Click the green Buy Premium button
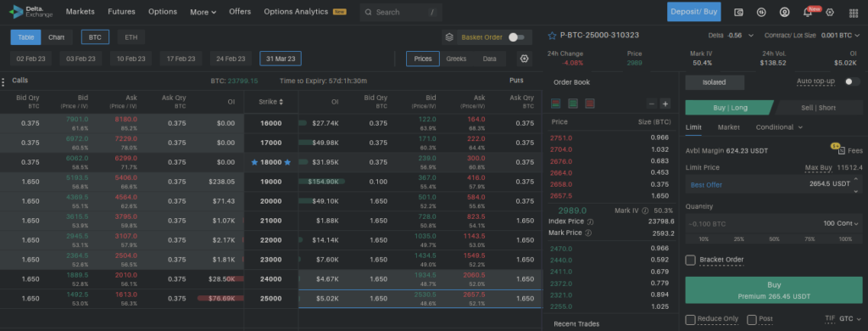868x331 pixels. (774, 290)
